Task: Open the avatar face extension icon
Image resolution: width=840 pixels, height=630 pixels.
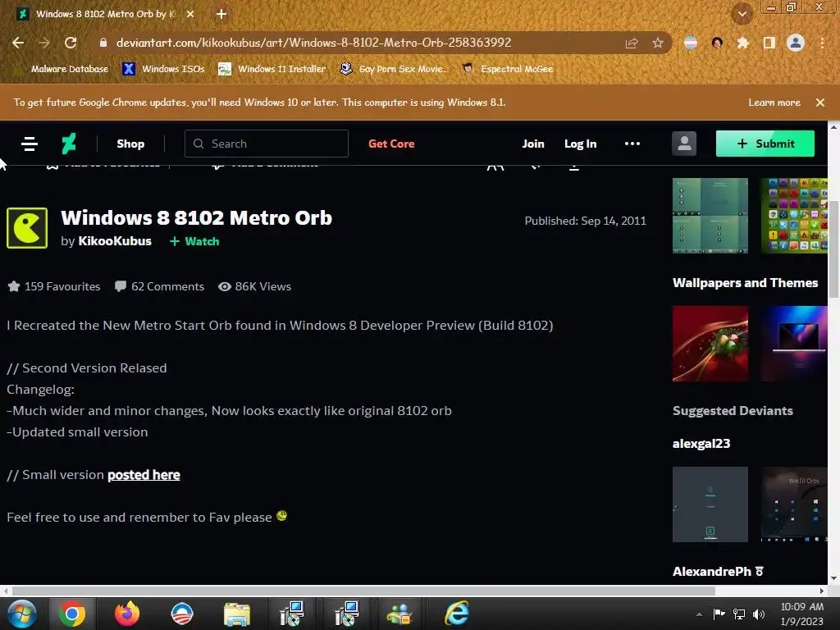Action: pos(717,43)
